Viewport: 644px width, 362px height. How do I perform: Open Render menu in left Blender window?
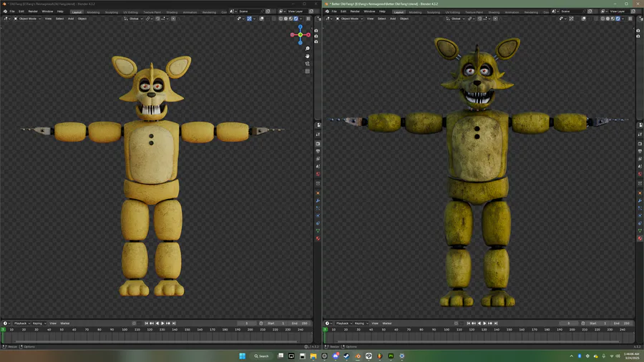(x=33, y=11)
